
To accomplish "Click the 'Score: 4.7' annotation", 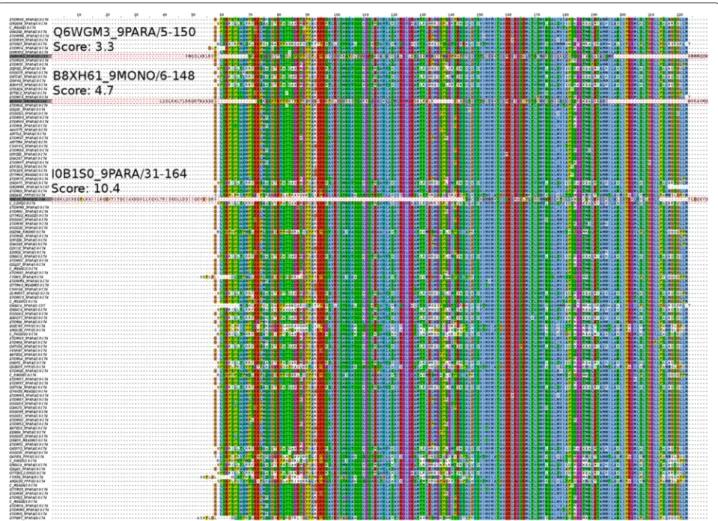I will pos(83,90).
